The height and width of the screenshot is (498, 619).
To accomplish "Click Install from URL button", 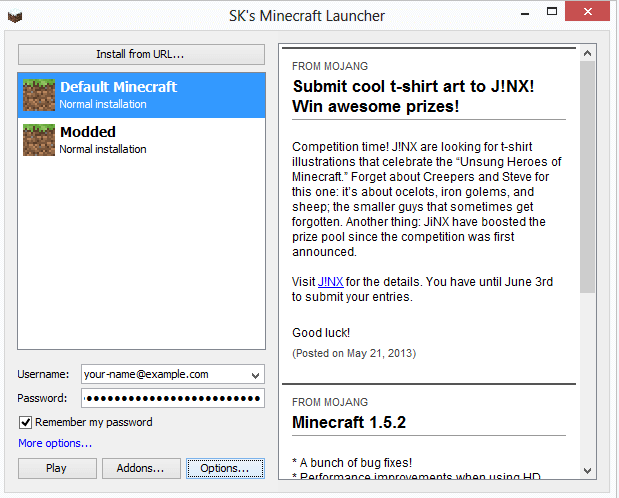I will (141, 54).
